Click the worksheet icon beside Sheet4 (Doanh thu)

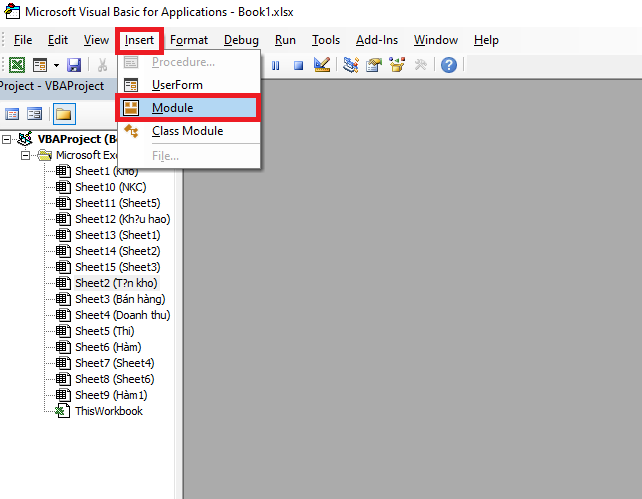click(x=63, y=315)
